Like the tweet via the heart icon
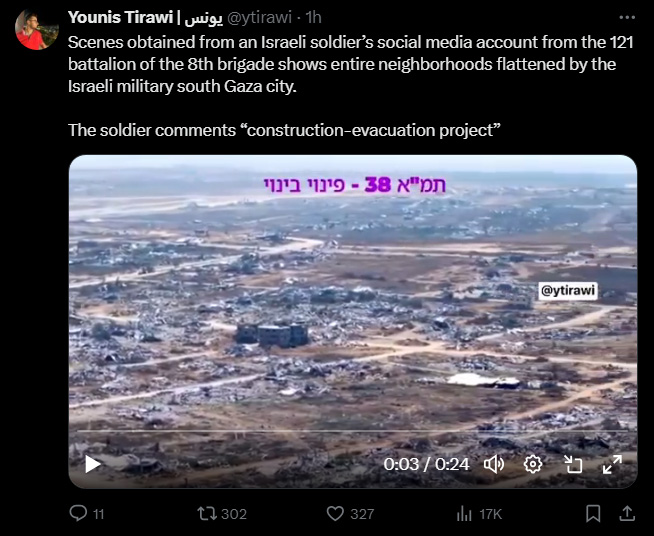Screen dimensions: 654x536 tap(350, 513)
